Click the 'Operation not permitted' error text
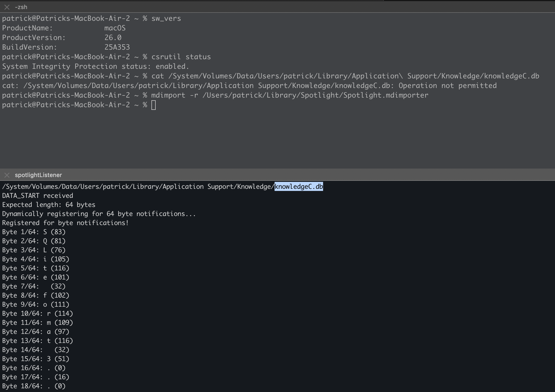The image size is (555, 392). [x=447, y=86]
